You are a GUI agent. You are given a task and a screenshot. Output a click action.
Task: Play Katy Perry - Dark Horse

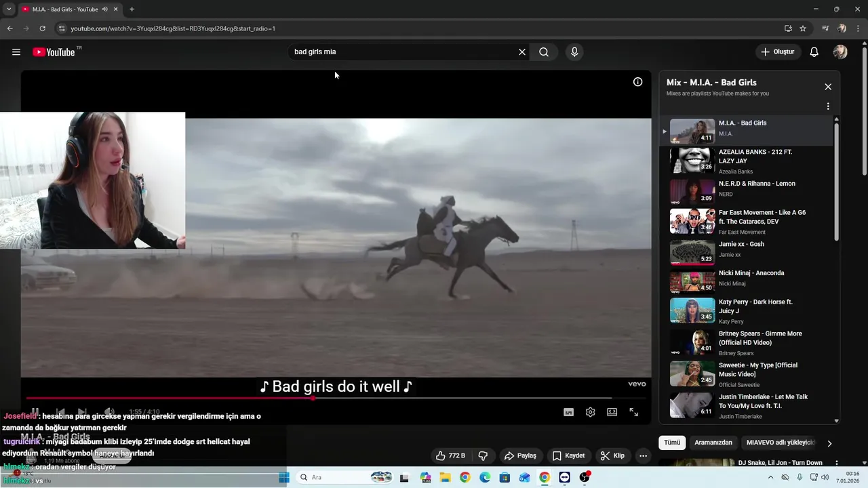click(x=747, y=311)
